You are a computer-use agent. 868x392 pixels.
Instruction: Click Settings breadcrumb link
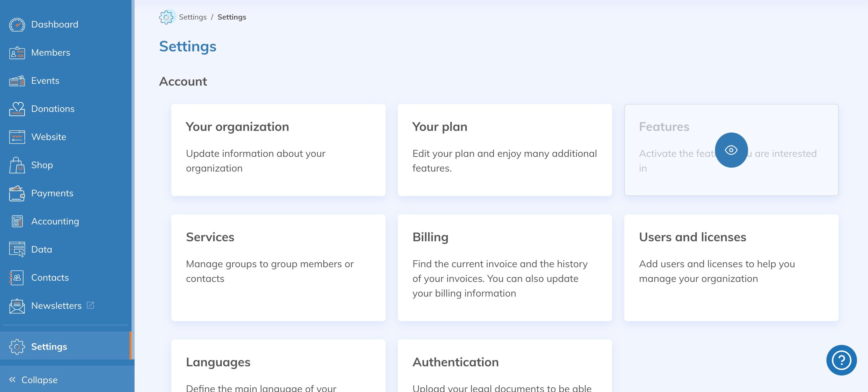point(192,17)
